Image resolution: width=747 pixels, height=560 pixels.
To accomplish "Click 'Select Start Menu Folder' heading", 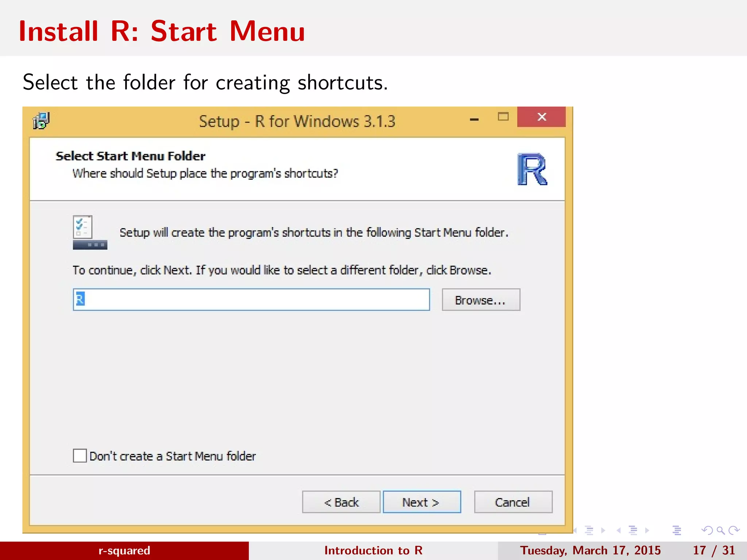I will [x=131, y=156].
